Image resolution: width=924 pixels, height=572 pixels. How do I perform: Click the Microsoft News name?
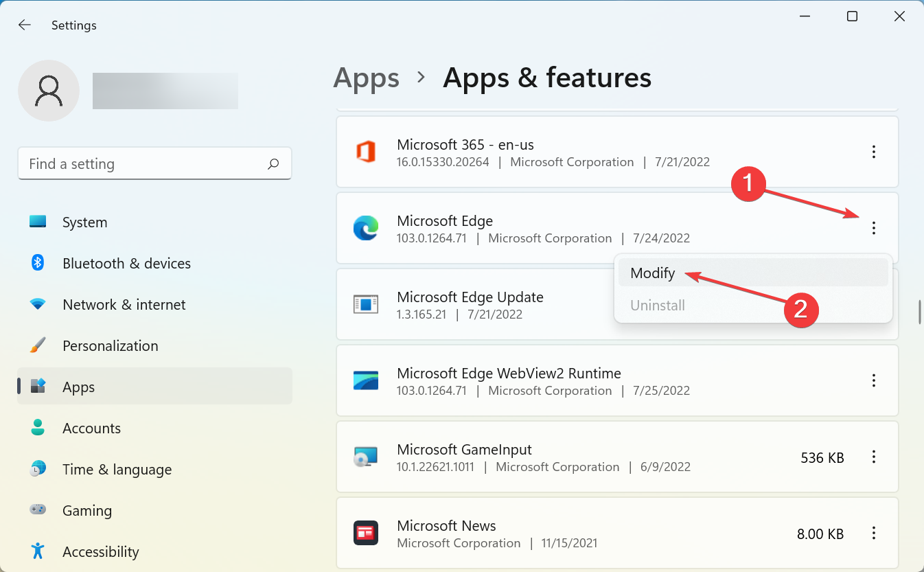pyautogui.click(x=447, y=526)
